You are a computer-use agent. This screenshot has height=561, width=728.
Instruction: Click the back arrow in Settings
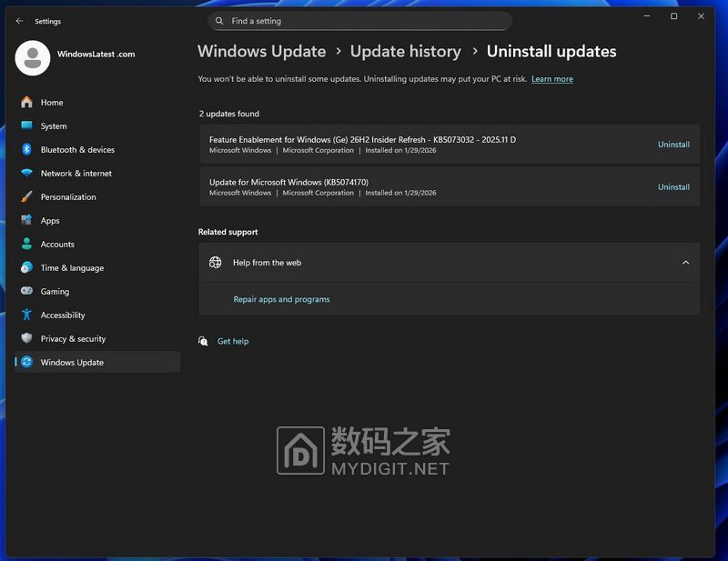(19, 21)
